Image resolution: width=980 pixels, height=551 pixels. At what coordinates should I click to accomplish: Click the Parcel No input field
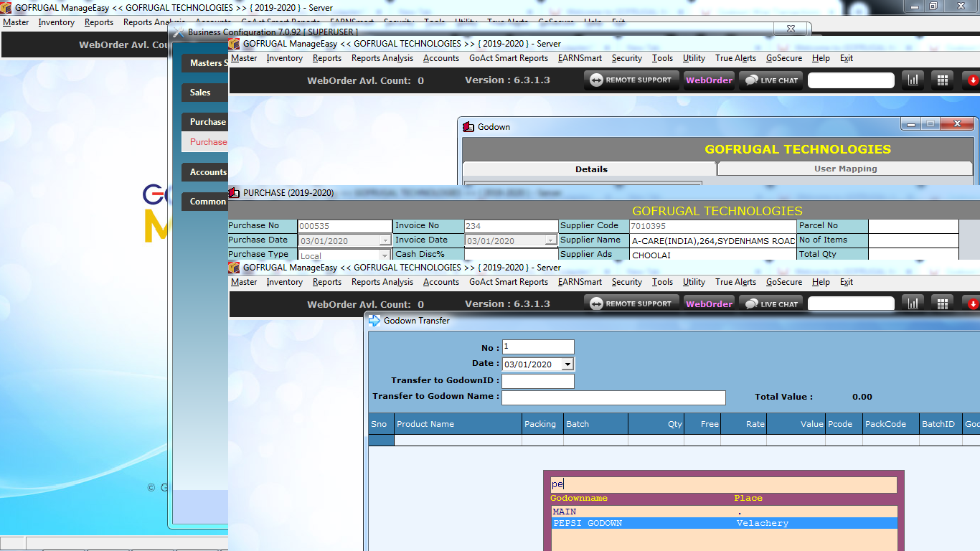(913, 226)
